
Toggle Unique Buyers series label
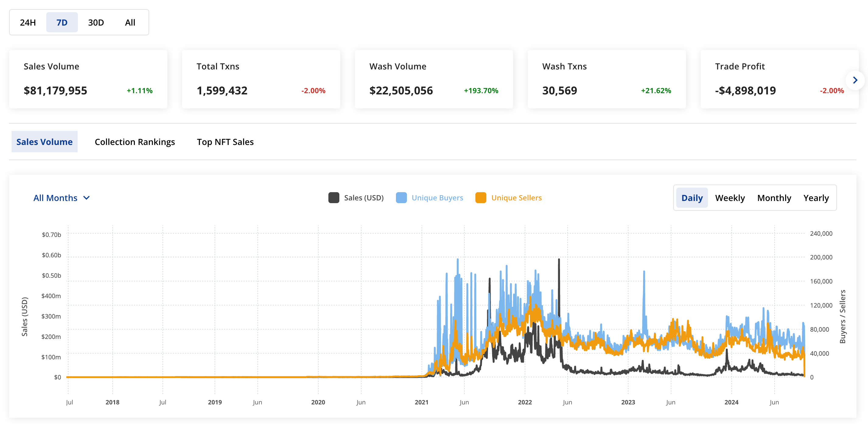[x=437, y=198]
